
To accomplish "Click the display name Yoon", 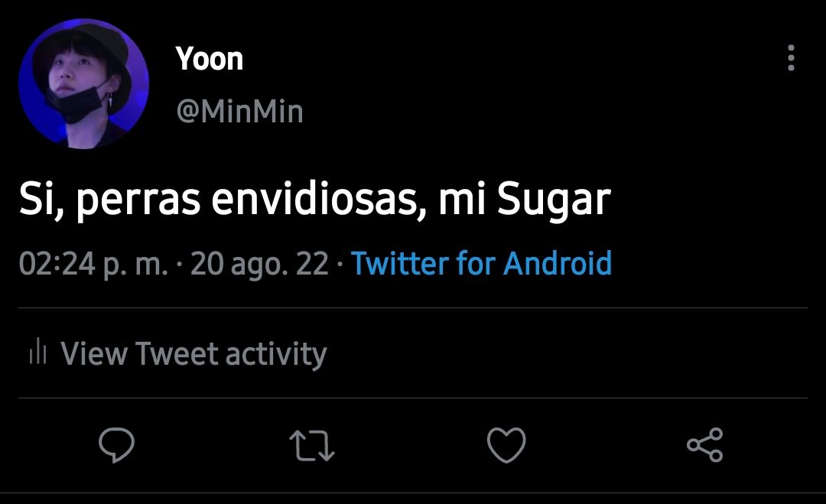I will (x=209, y=58).
